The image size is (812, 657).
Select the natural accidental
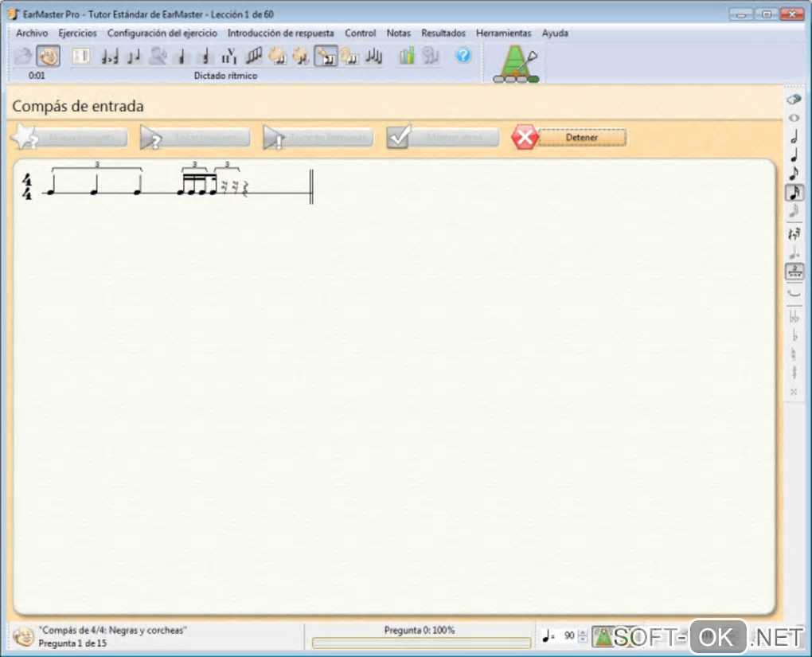794,354
